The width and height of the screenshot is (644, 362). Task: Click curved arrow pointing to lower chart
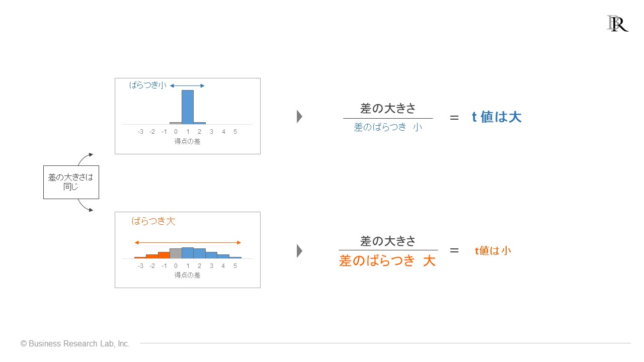[x=85, y=205]
